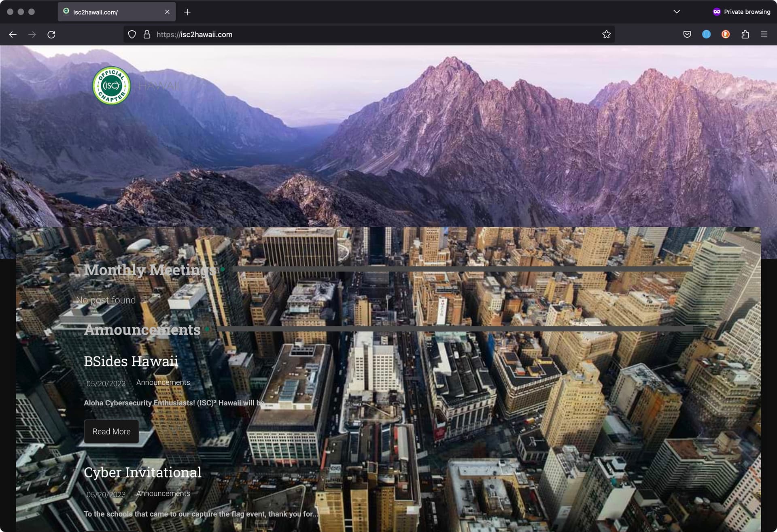The height and width of the screenshot is (532, 777).
Task: Open the Cyber Invitational post title
Action: click(x=142, y=472)
